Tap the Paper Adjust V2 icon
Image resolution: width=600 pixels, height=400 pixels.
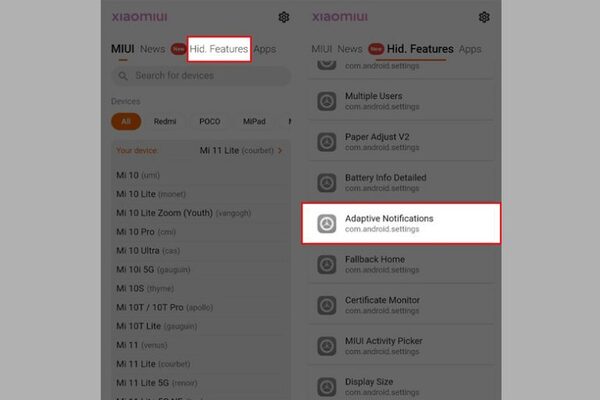[327, 142]
